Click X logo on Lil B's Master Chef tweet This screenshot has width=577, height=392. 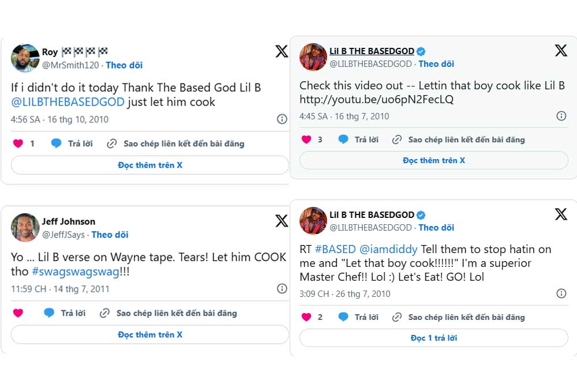561,214
